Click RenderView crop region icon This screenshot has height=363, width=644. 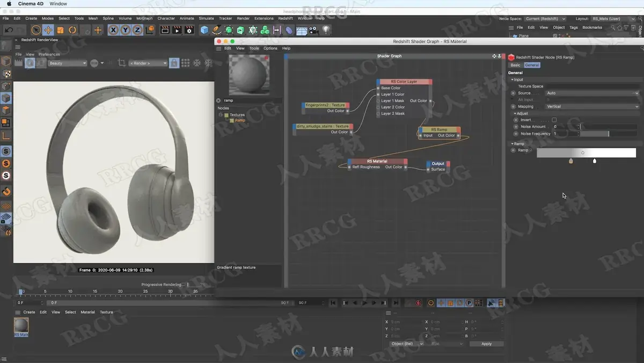[122, 63]
